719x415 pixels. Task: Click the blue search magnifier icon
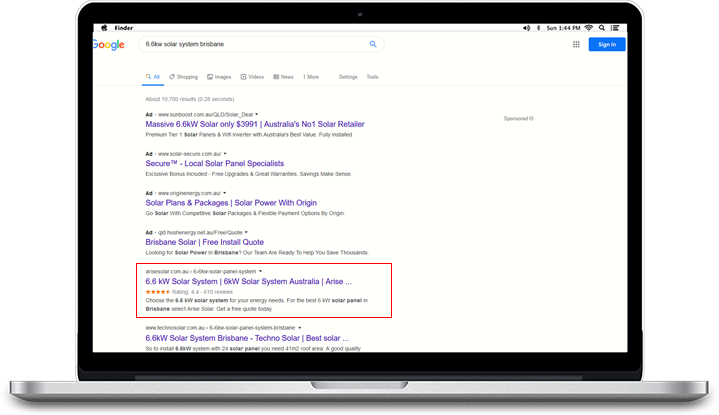373,44
